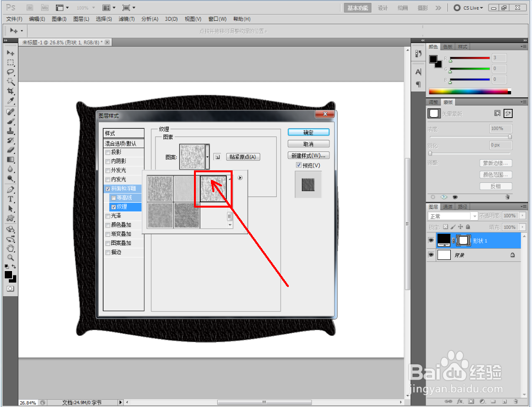The height and width of the screenshot is (407, 532).
Task: Select the Hand tool
Action: click(x=11, y=248)
